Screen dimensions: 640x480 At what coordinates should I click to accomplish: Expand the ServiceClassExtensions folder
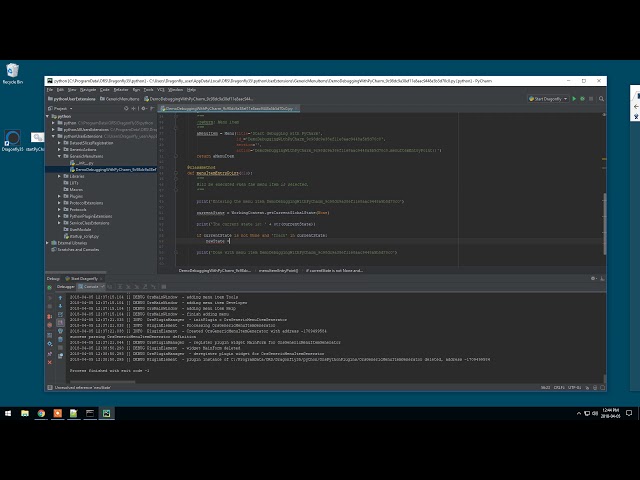coord(60,223)
